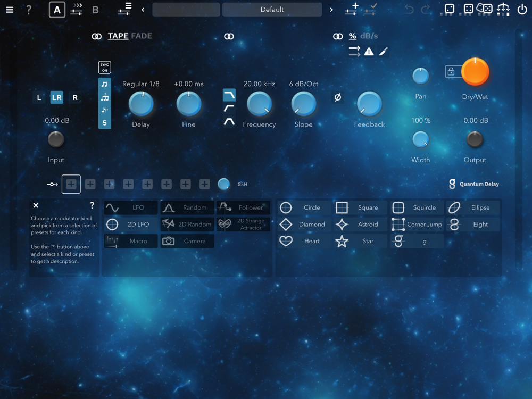This screenshot has height=399, width=532.
Task: Click the double dice randomize icon
Action: click(x=485, y=9)
